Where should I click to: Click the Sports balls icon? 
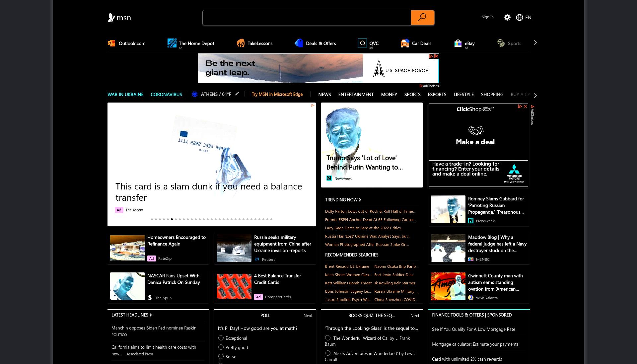click(501, 43)
